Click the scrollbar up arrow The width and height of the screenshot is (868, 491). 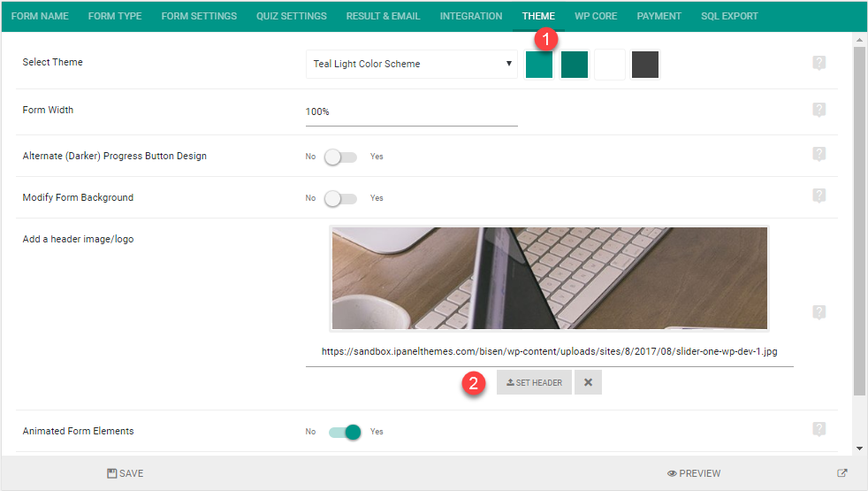(859, 40)
